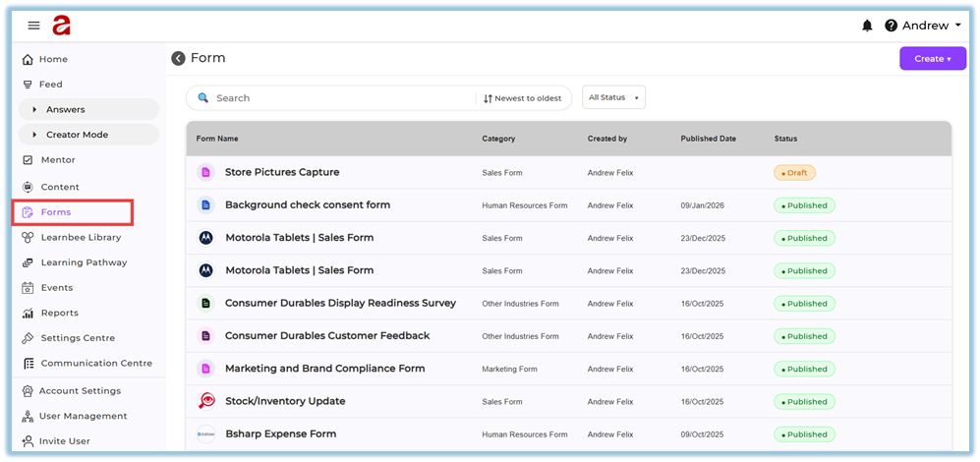Image resolution: width=980 pixels, height=462 pixels.
Task: Open the Background check consent form
Action: point(307,205)
